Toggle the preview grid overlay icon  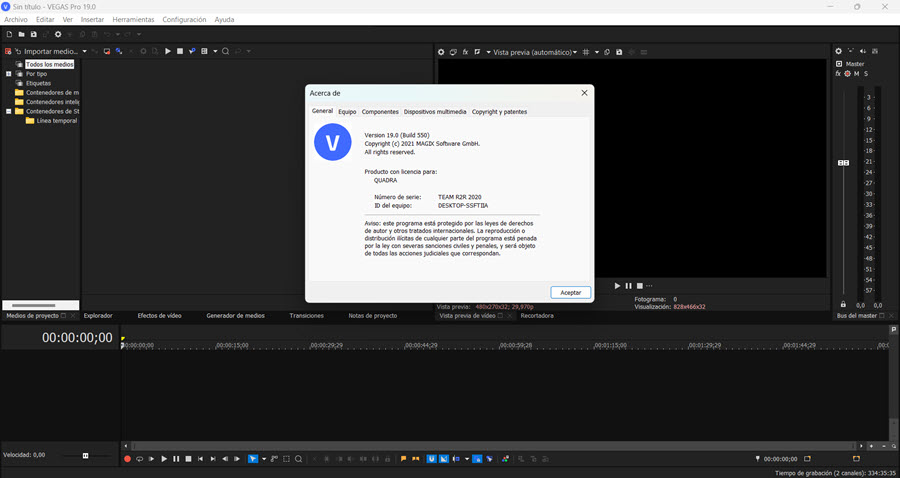pyautogui.click(x=586, y=52)
